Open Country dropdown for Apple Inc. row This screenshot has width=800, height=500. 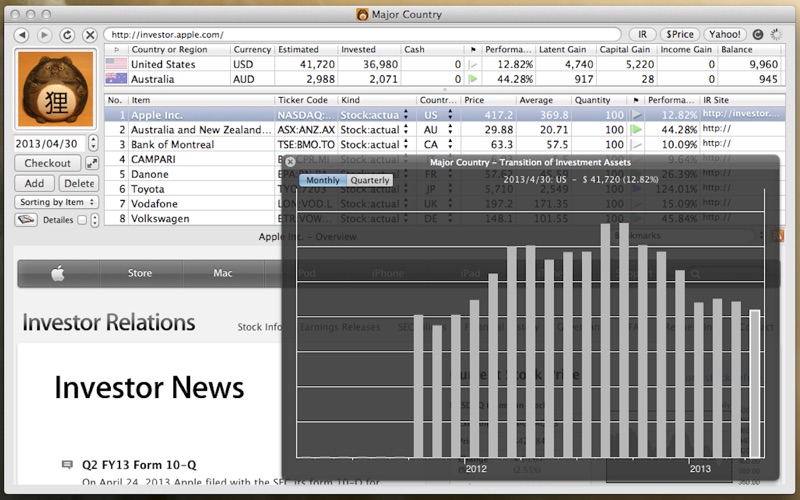tap(450, 115)
